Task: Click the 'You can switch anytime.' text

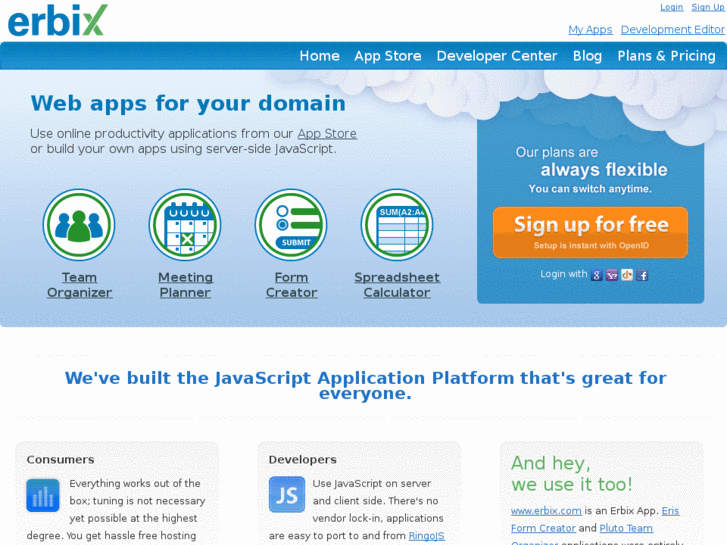Action: point(590,189)
